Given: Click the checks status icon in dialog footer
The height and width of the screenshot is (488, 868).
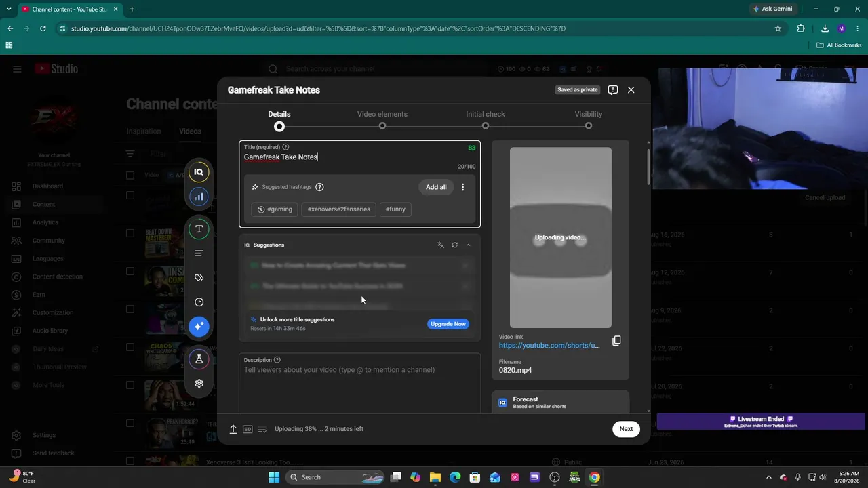Looking at the screenshot, I should [262, 429].
